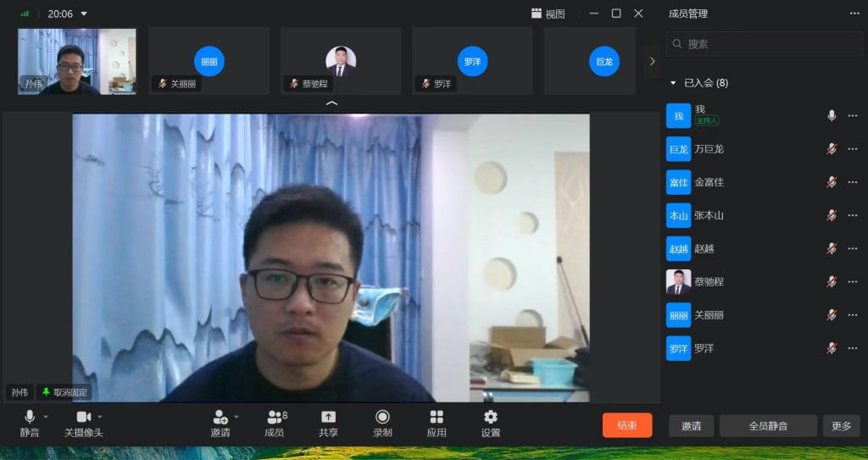Image resolution: width=868 pixels, height=460 pixels.
Task: Collapse the 已入会 (8) member list
Action: [673, 83]
